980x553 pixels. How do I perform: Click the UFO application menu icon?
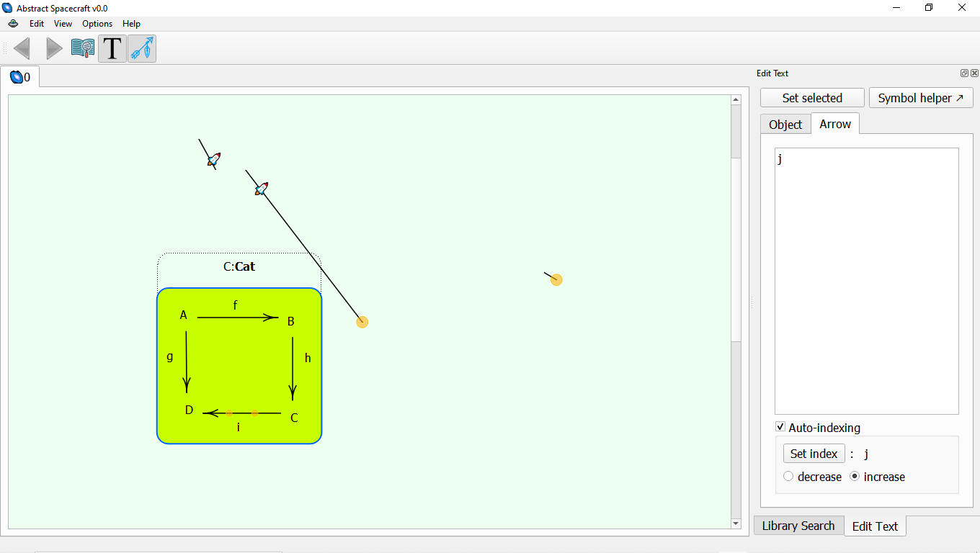(13, 24)
